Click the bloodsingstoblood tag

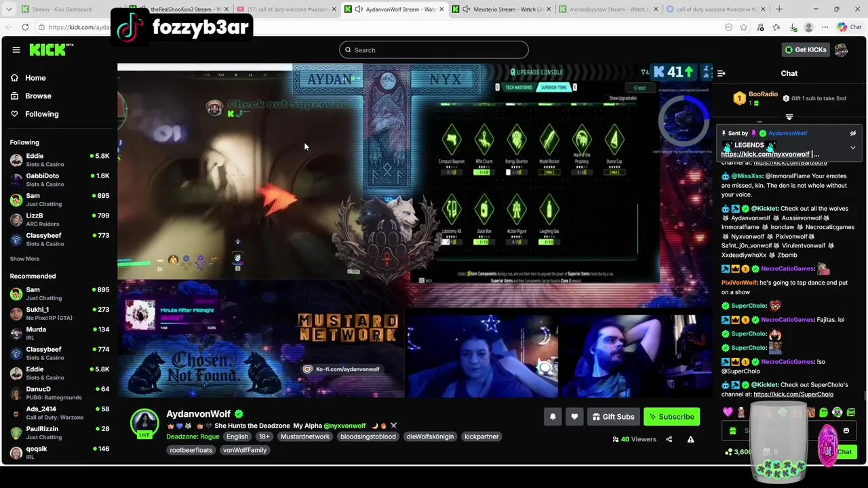(x=368, y=436)
